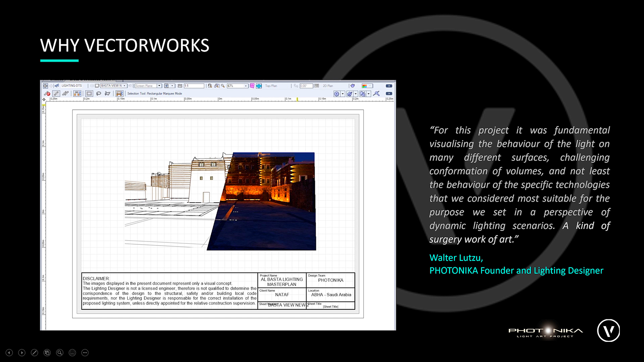
Task: Expand the Screen Plane dropdown arrow
Action: pos(159,86)
